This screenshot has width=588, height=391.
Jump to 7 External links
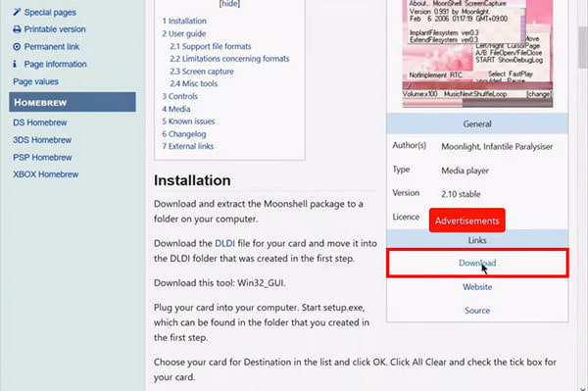point(187,146)
